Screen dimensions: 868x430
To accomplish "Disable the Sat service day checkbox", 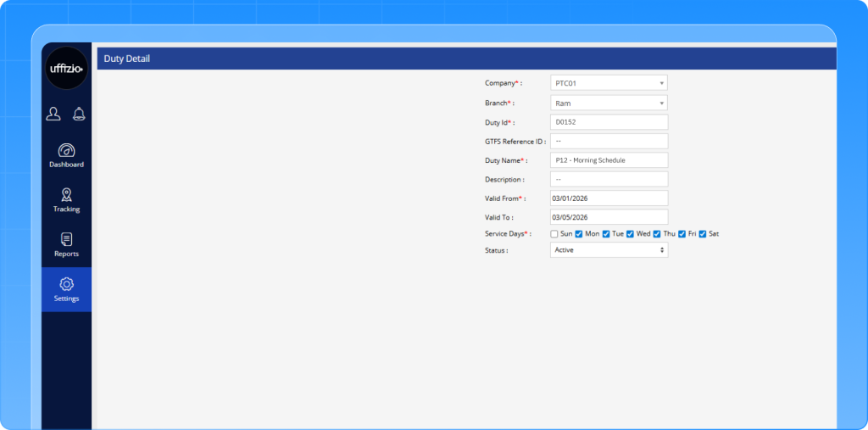I will (x=703, y=234).
